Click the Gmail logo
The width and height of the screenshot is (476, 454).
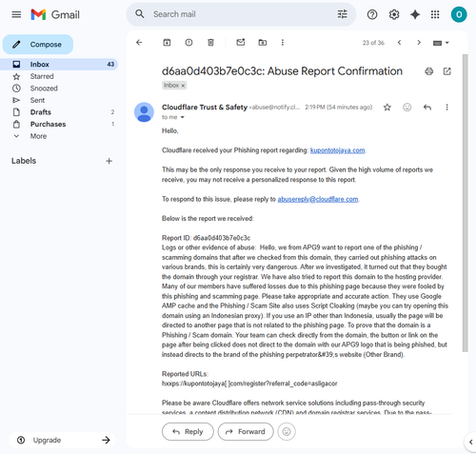[55, 14]
